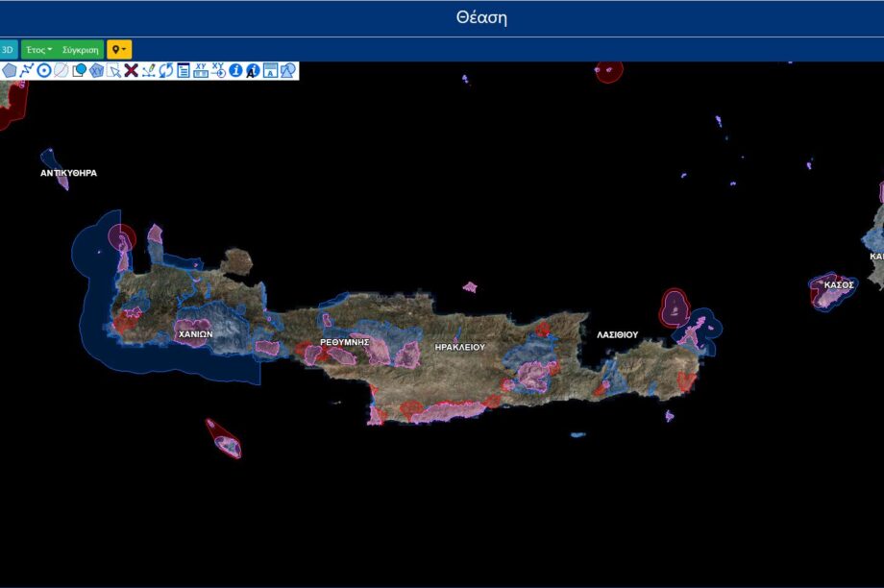The width and height of the screenshot is (884, 588).
Task: Click the first blue info icon
Action: point(235,70)
